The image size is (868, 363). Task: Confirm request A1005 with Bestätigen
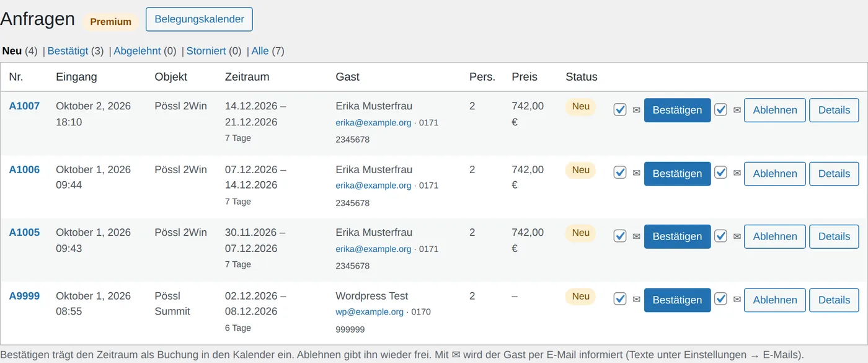pos(677,236)
